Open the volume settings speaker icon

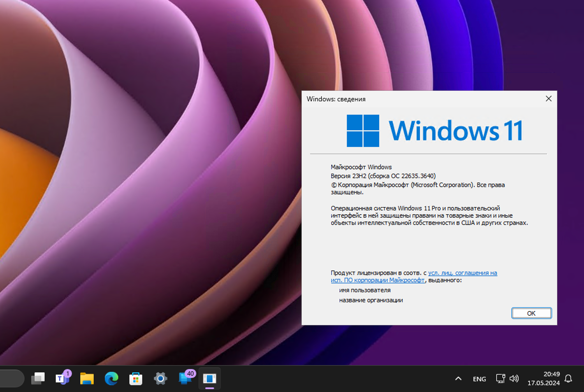pos(514,378)
